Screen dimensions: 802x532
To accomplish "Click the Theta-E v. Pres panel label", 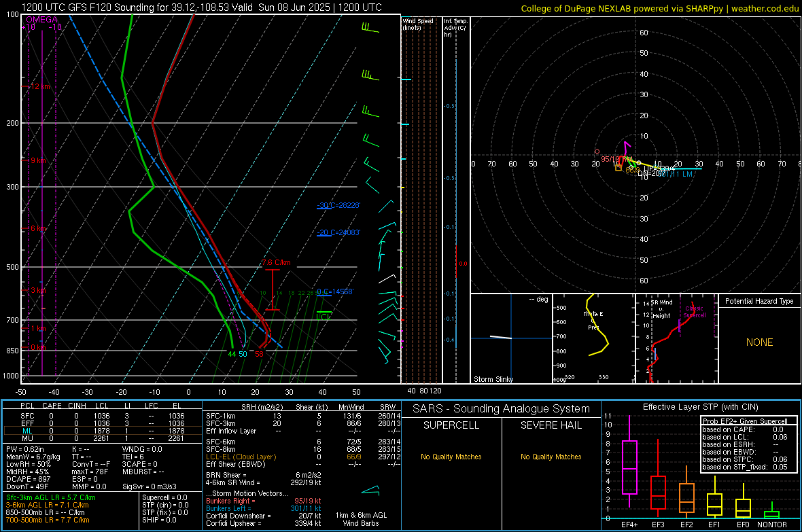I will (593, 320).
